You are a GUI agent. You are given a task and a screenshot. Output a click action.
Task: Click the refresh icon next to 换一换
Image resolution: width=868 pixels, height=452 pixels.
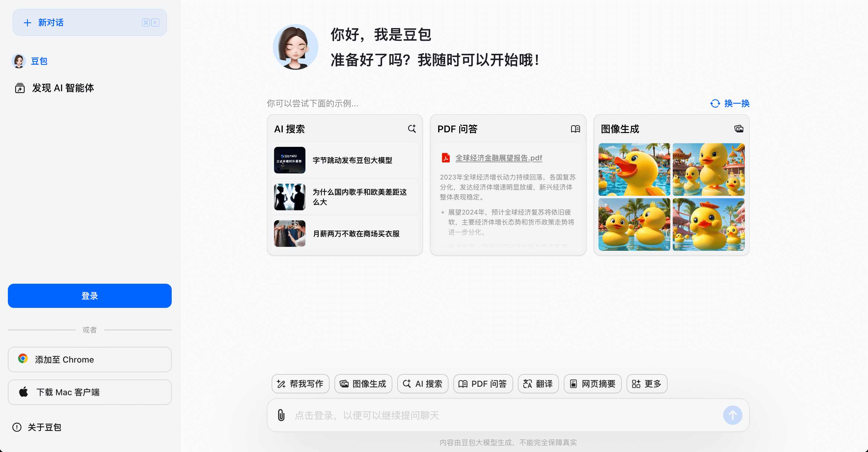tap(715, 104)
